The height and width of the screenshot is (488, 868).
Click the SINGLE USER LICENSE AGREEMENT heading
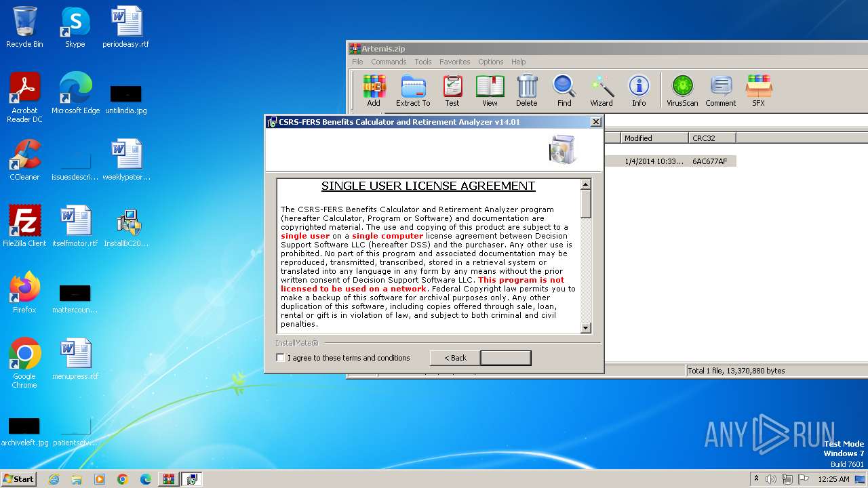(x=428, y=186)
